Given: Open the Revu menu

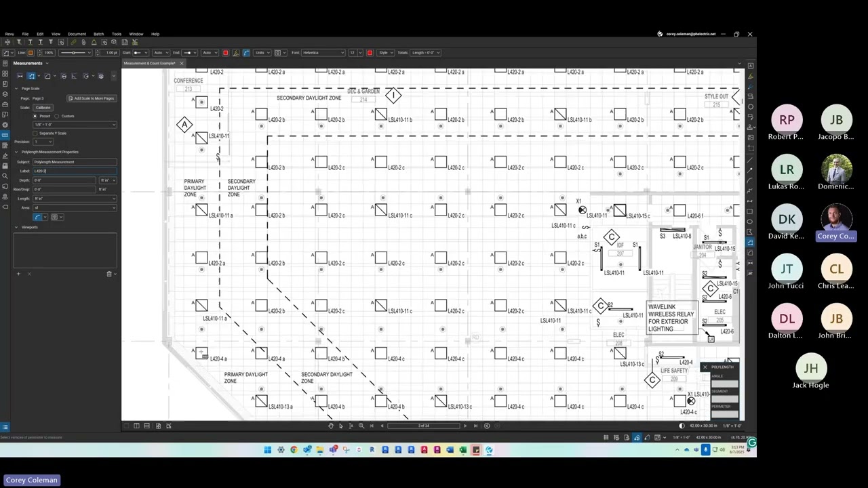Looking at the screenshot, I should pyautogui.click(x=9, y=34).
